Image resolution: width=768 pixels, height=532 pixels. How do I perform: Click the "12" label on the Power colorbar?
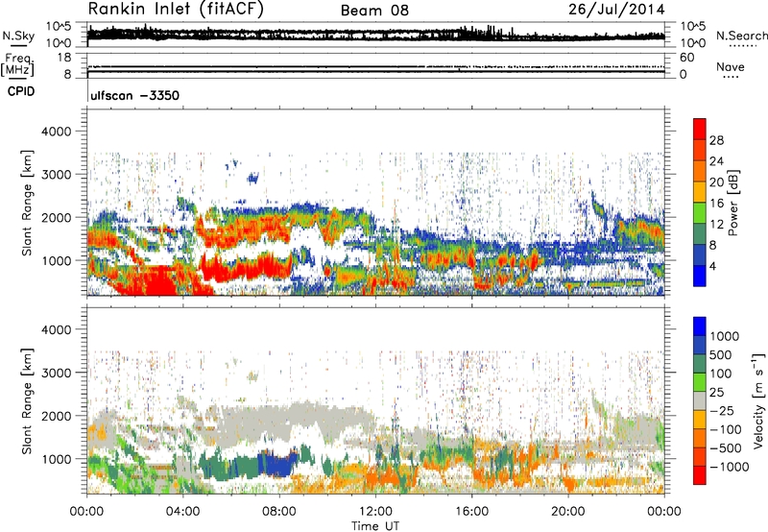[716, 225]
